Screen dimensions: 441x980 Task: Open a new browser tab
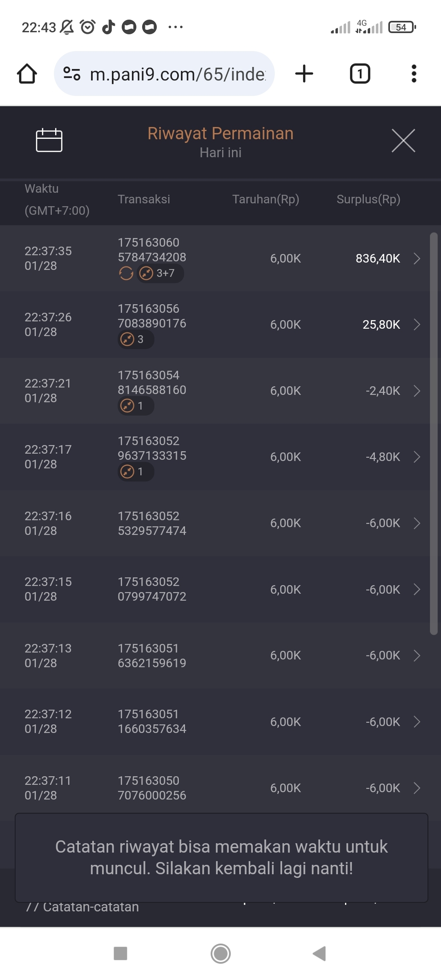[304, 74]
